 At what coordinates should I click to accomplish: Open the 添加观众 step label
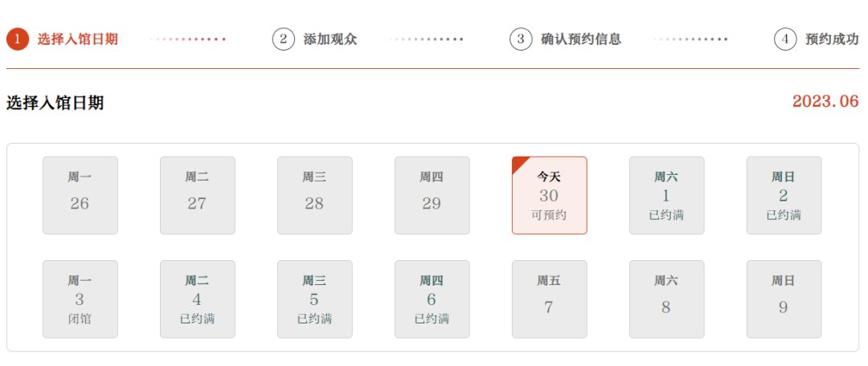tap(330, 39)
